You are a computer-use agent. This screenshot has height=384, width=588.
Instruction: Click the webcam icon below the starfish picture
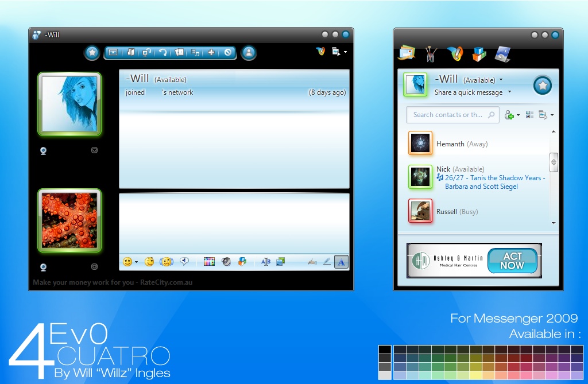click(x=44, y=267)
